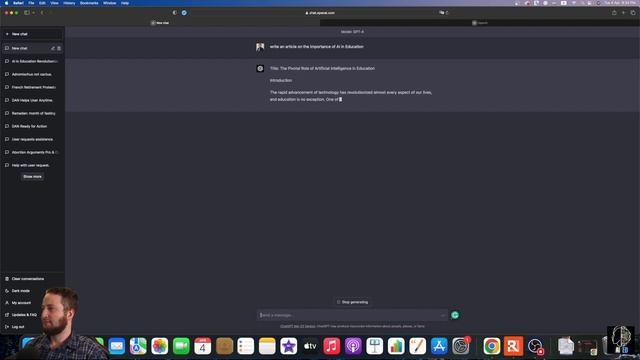This screenshot has height=360, width=640.
Task: Click the green Grammarly icon beside input
Action: [x=455, y=315]
